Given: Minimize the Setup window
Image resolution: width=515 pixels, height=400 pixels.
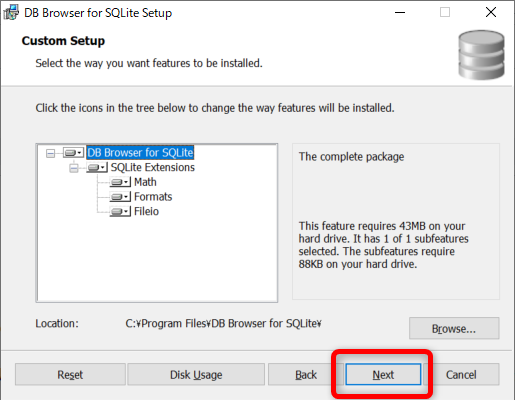Looking at the screenshot, I should pyautogui.click(x=400, y=13).
